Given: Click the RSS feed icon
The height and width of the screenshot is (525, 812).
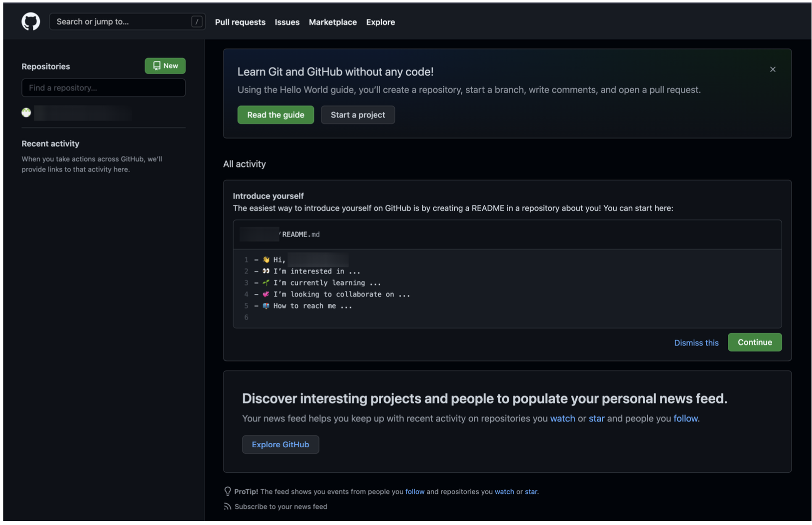Looking at the screenshot, I should [x=228, y=507].
